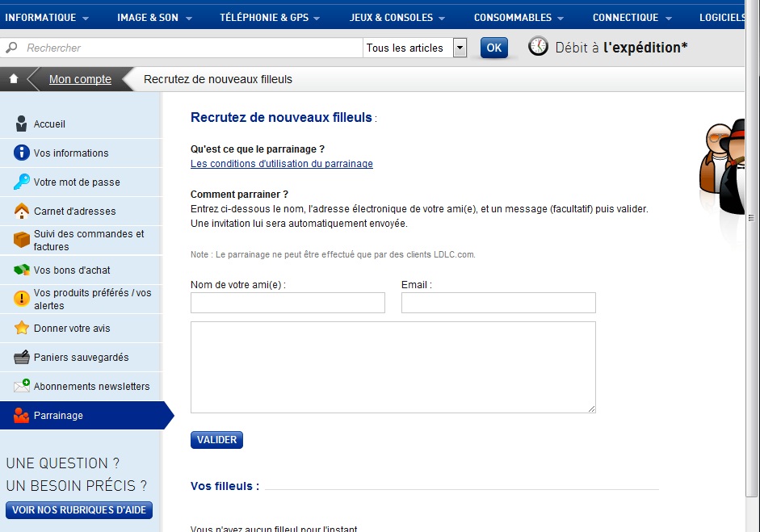Screen dimensions: 760x532
Task: Click the house icon for Carnet d'adresses
Action: [21, 212]
